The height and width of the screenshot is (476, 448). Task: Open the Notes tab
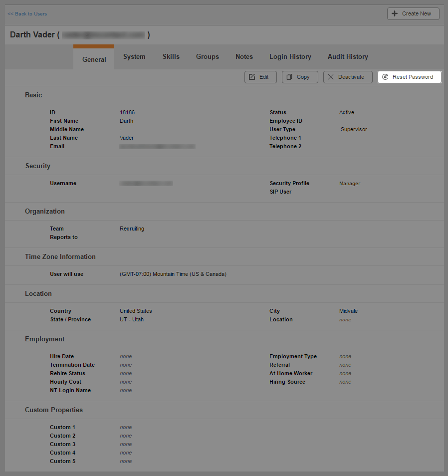pos(244,56)
